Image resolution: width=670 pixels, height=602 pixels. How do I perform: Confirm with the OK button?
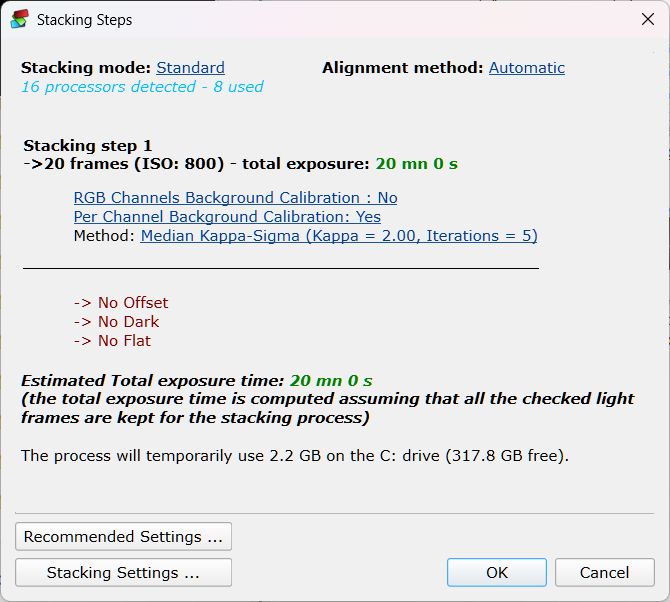click(x=497, y=572)
